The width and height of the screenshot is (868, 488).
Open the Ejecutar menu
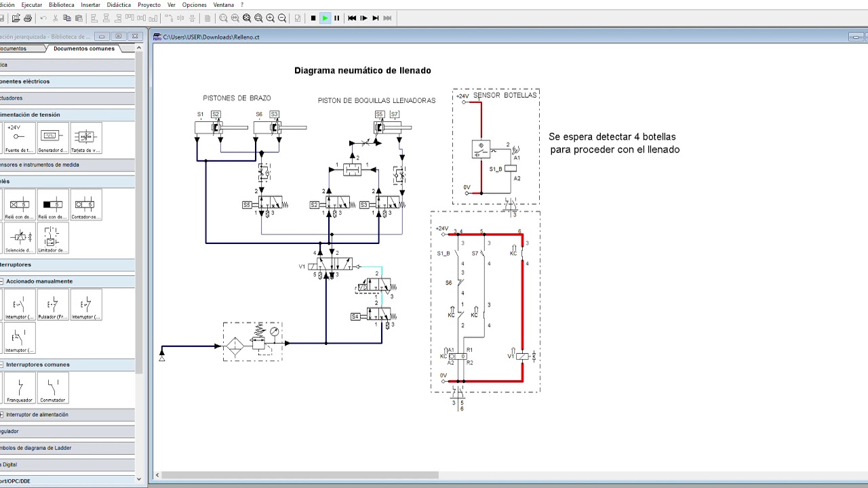coord(31,5)
